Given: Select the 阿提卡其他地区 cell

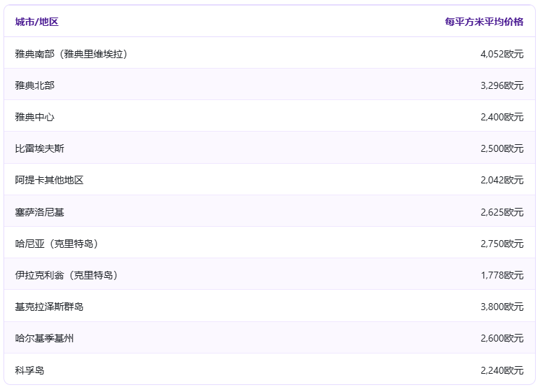Looking at the screenshot, I should pyautogui.click(x=49, y=180).
